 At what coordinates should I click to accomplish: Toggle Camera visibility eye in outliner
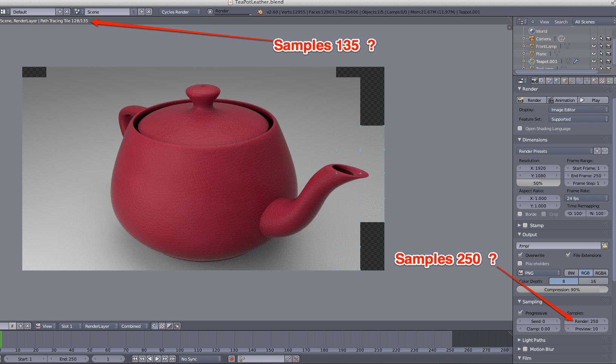(x=594, y=38)
